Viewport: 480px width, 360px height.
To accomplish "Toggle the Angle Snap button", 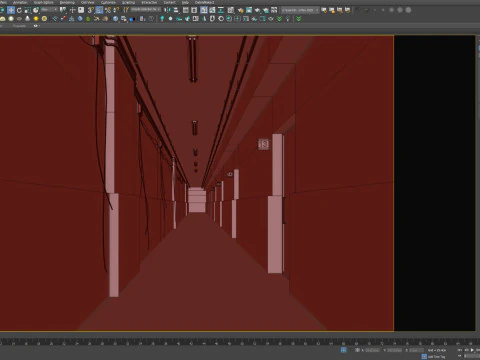I will [x=99, y=10].
